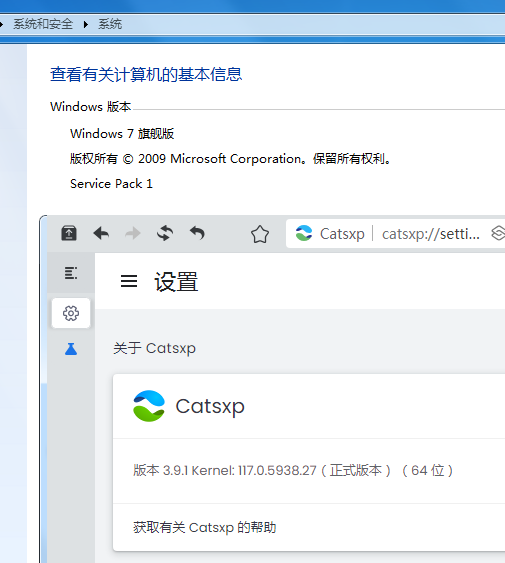The height and width of the screenshot is (563, 505).
Task: Click the Service Pack 1 text
Action: (x=111, y=184)
